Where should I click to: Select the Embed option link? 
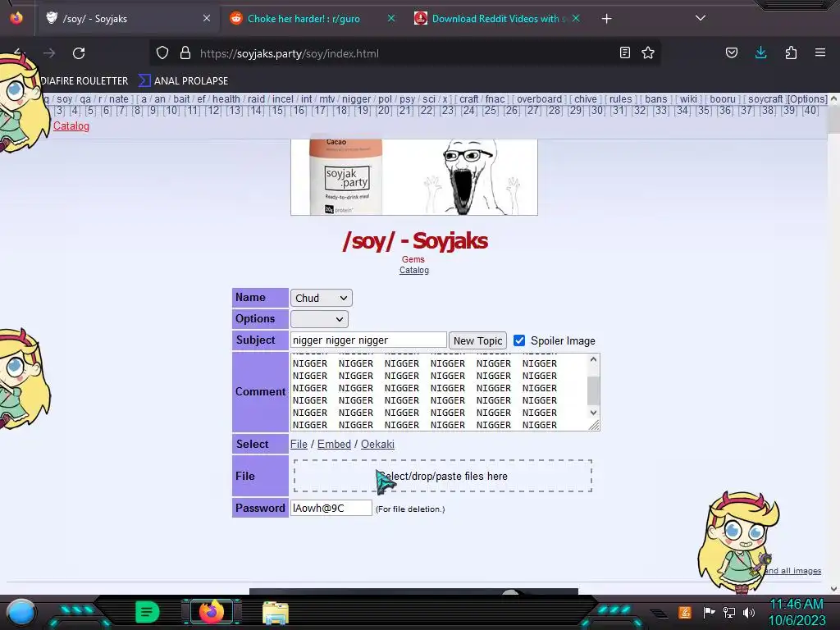coord(335,444)
